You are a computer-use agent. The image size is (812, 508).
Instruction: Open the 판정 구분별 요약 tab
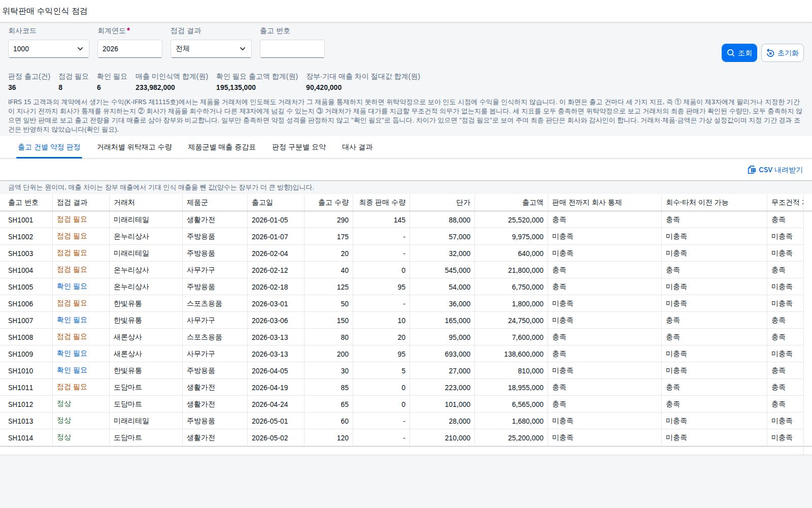299,147
